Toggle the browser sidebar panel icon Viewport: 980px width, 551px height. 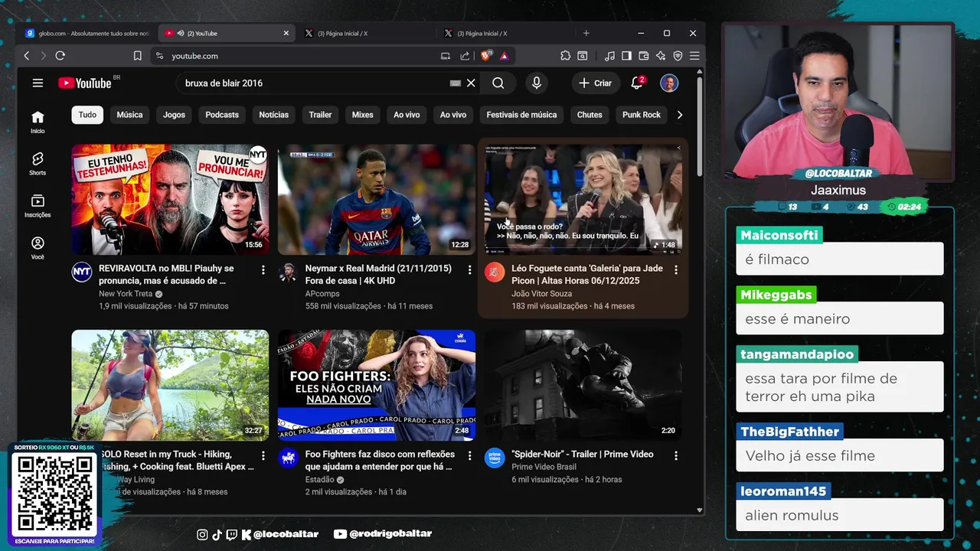[626, 56]
